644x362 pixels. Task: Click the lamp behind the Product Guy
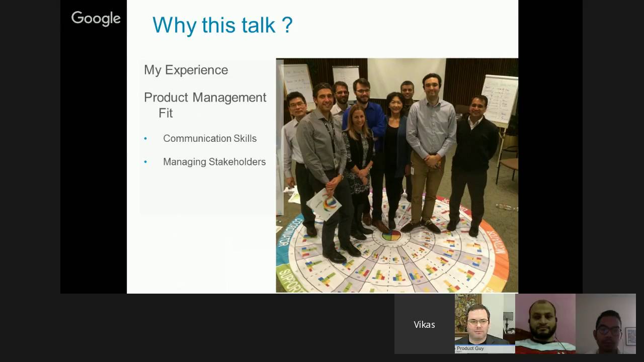tap(508, 318)
